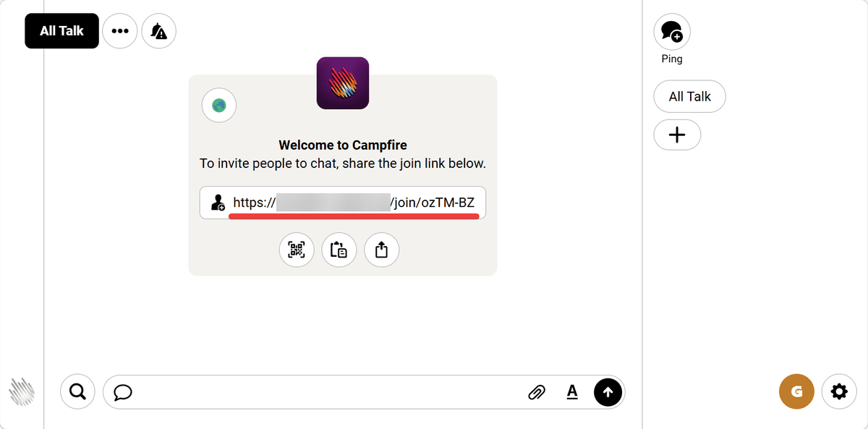Click the "Welcome to Campfire" heading
This screenshot has height=429, width=868.
pos(343,145)
